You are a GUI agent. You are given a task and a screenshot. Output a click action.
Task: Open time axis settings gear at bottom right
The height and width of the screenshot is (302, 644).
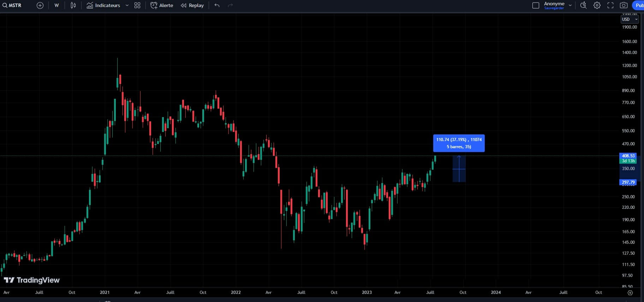click(630, 292)
